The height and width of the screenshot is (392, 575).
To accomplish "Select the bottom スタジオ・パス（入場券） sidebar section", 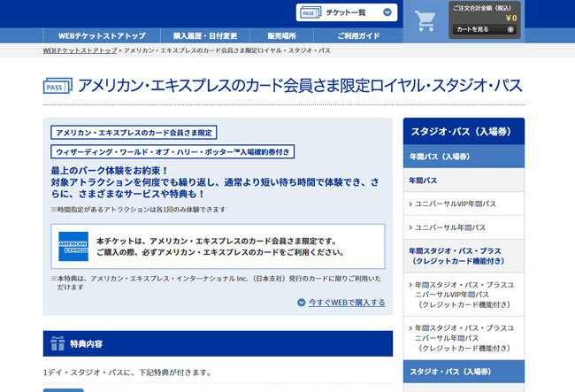I will point(464,372).
